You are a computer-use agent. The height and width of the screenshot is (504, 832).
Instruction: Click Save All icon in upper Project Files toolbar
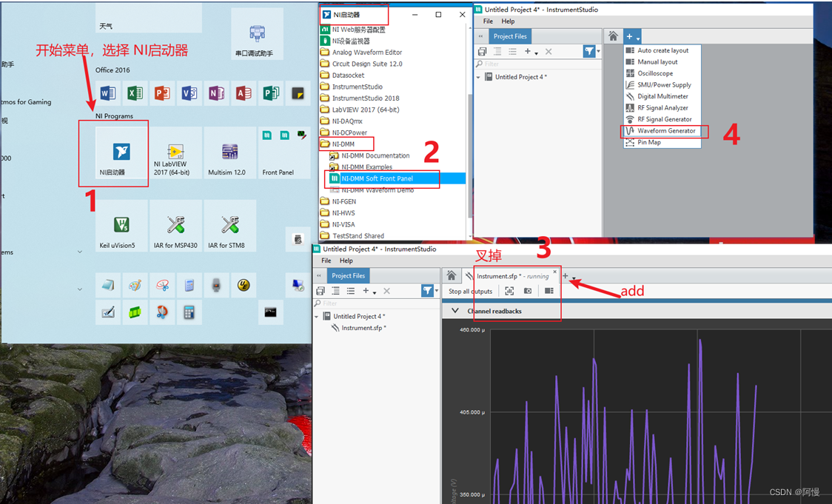(x=482, y=52)
